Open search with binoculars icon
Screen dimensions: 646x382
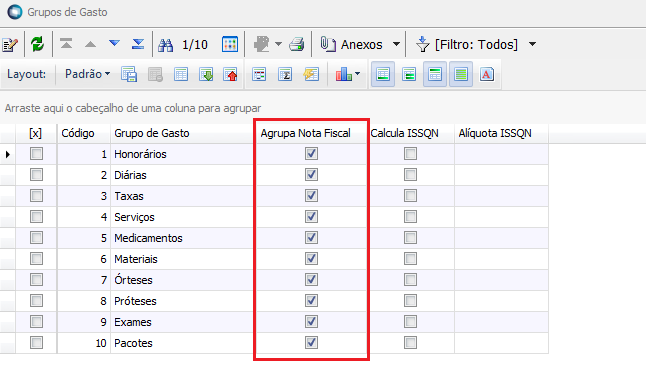(166, 45)
